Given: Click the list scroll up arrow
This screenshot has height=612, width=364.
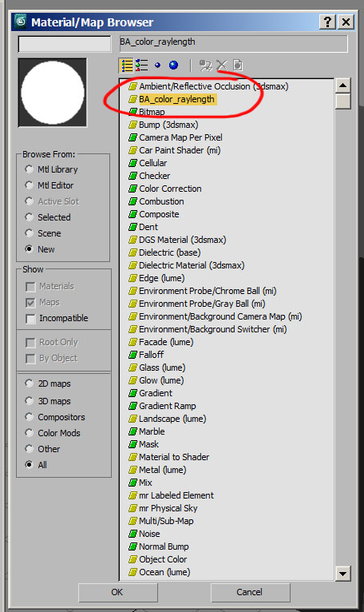Looking at the screenshot, I should tap(343, 85).
